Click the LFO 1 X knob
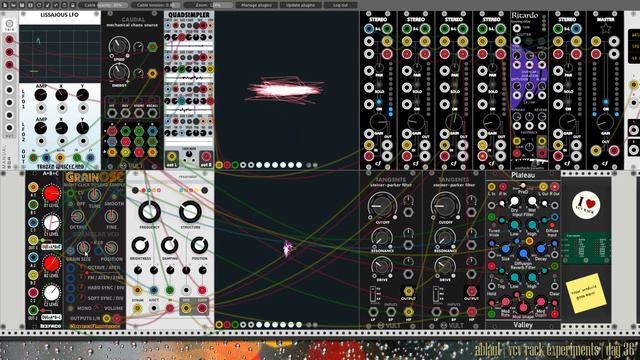The width and height of the screenshot is (640, 360). pos(62,95)
